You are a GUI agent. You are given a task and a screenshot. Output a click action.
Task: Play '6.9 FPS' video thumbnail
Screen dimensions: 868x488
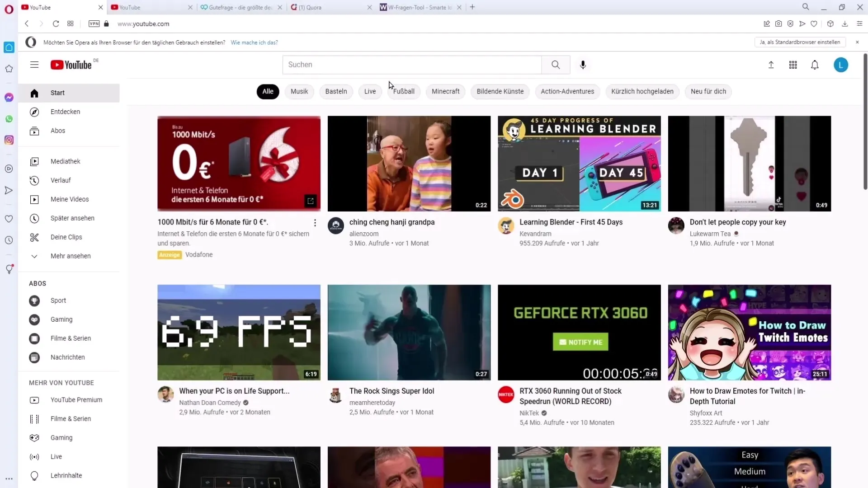[x=239, y=333]
